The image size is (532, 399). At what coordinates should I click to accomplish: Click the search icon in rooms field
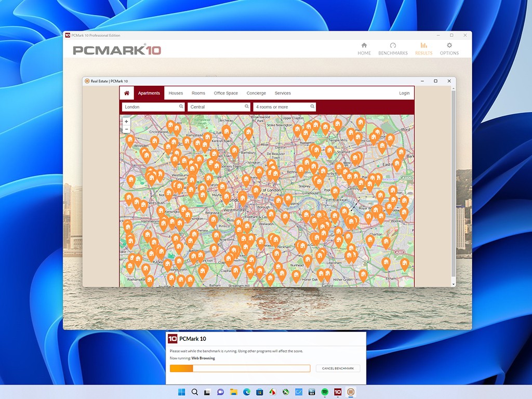[x=312, y=107]
